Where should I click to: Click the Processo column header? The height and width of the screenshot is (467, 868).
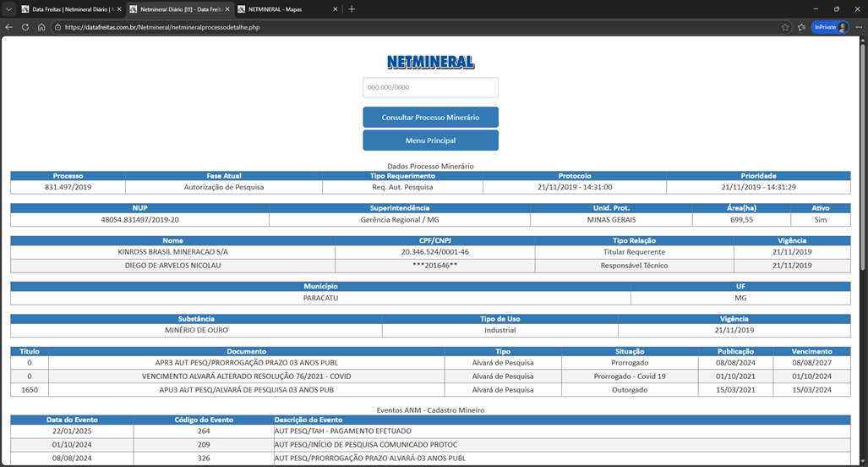point(68,176)
